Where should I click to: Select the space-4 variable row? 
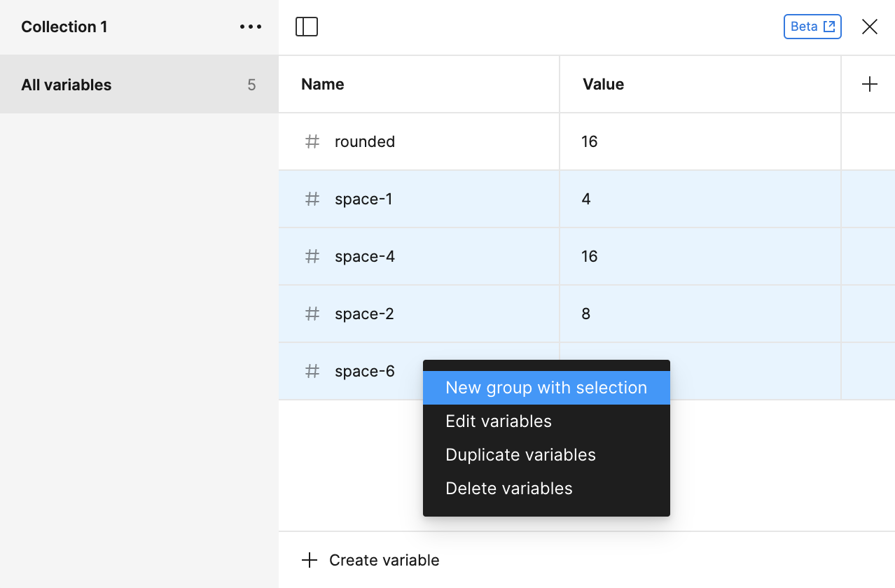point(420,256)
